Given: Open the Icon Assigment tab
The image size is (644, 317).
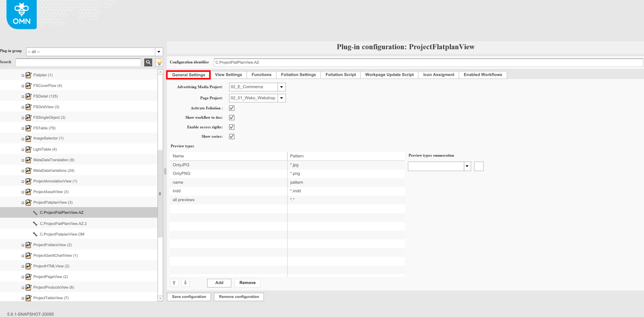Looking at the screenshot, I should click(x=438, y=75).
